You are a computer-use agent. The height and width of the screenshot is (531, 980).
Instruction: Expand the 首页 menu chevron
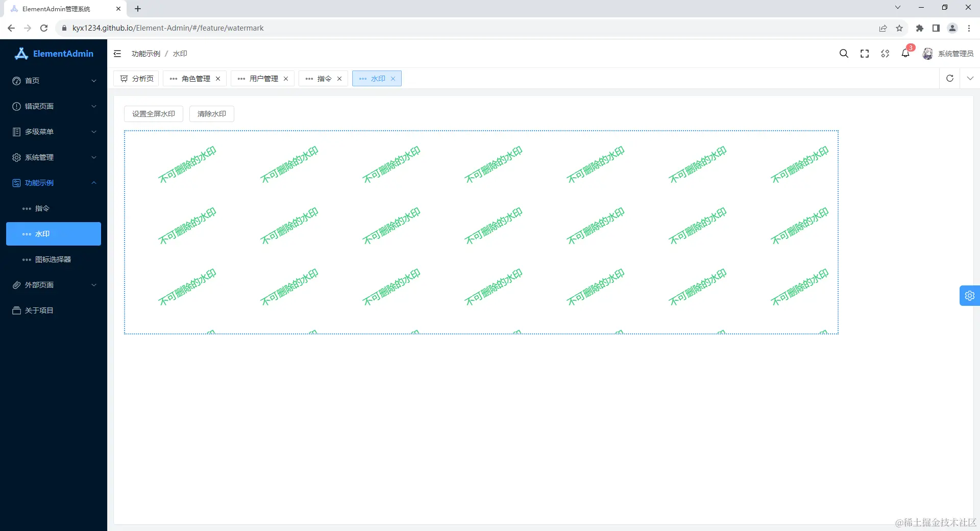coord(94,81)
